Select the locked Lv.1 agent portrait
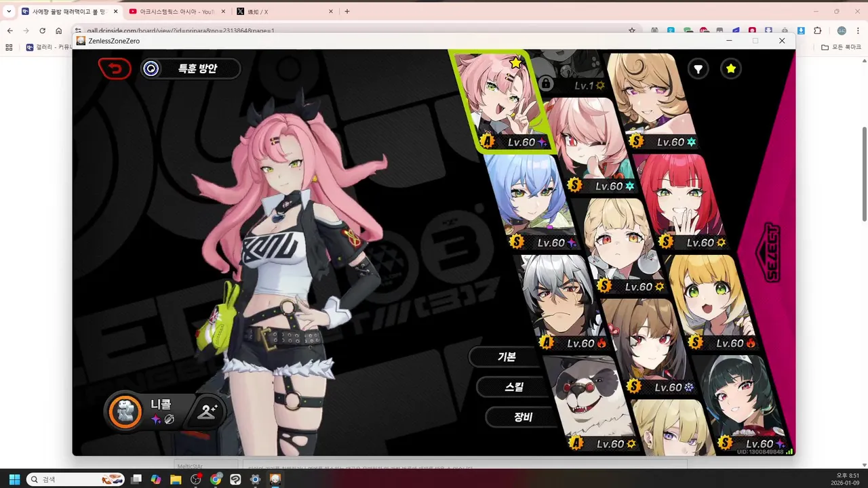The image size is (868, 488). tap(570, 71)
